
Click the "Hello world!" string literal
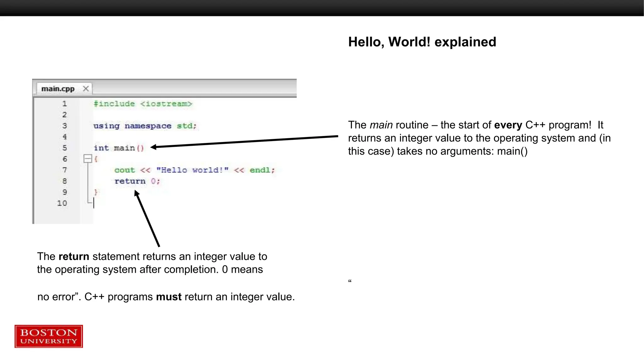pos(192,170)
